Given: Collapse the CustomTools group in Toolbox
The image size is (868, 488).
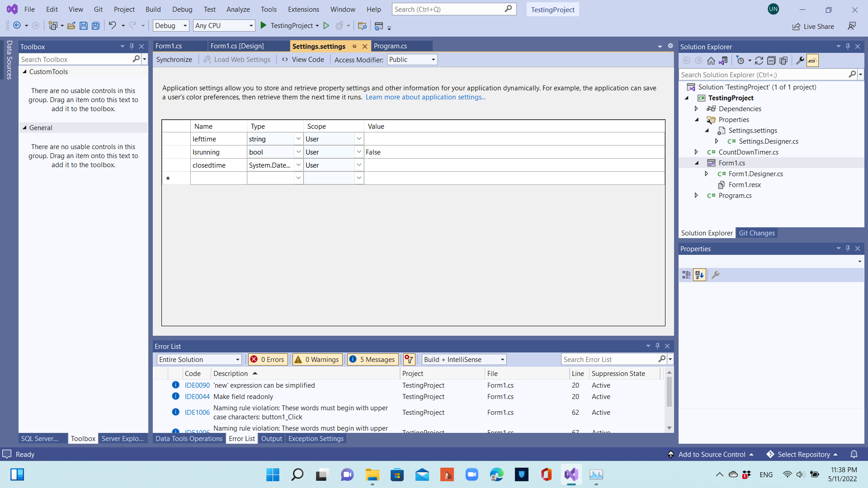Looking at the screenshot, I should click(24, 71).
